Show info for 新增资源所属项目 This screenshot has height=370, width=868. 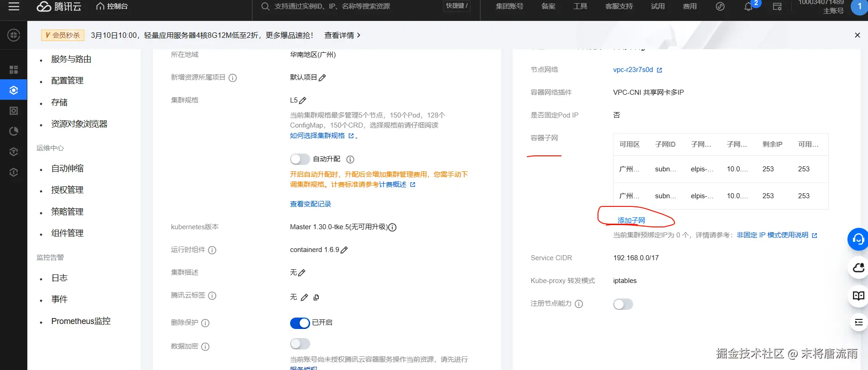click(233, 78)
